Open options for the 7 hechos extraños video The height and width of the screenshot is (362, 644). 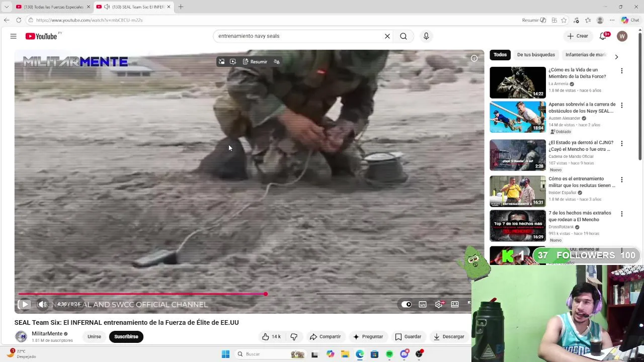coord(622,214)
